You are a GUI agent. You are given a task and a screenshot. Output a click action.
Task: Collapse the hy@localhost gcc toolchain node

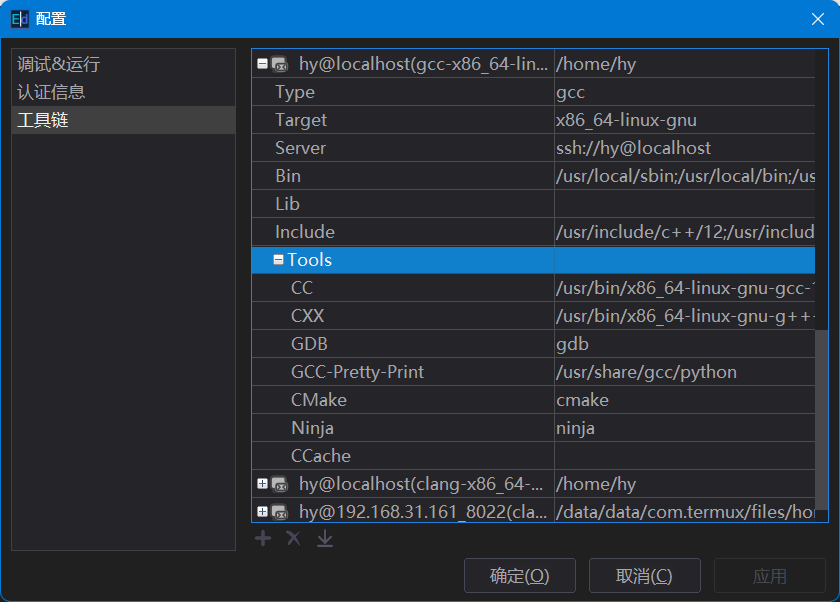point(262,64)
